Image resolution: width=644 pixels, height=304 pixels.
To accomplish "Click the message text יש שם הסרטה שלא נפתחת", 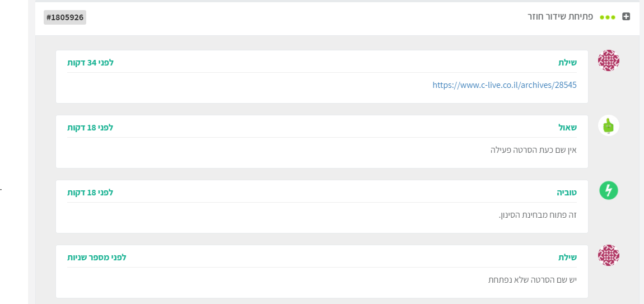I will pyautogui.click(x=532, y=280).
